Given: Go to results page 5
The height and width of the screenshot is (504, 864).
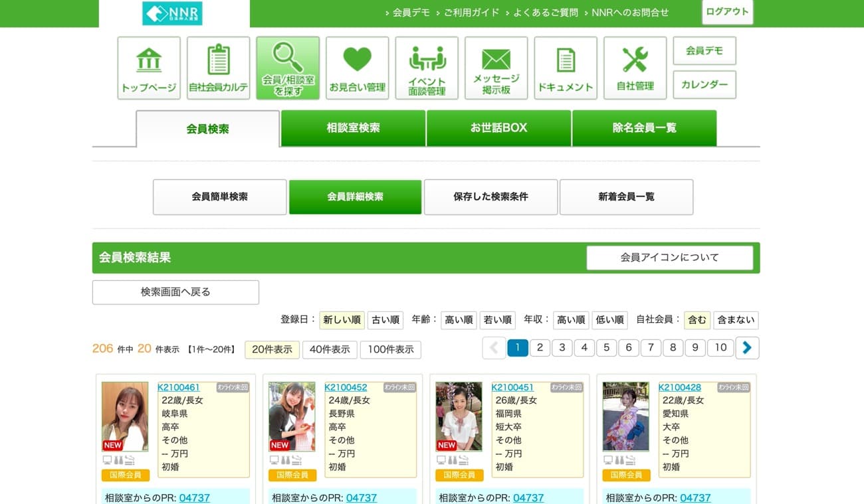Looking at the screenshot, I should [606, 348].
